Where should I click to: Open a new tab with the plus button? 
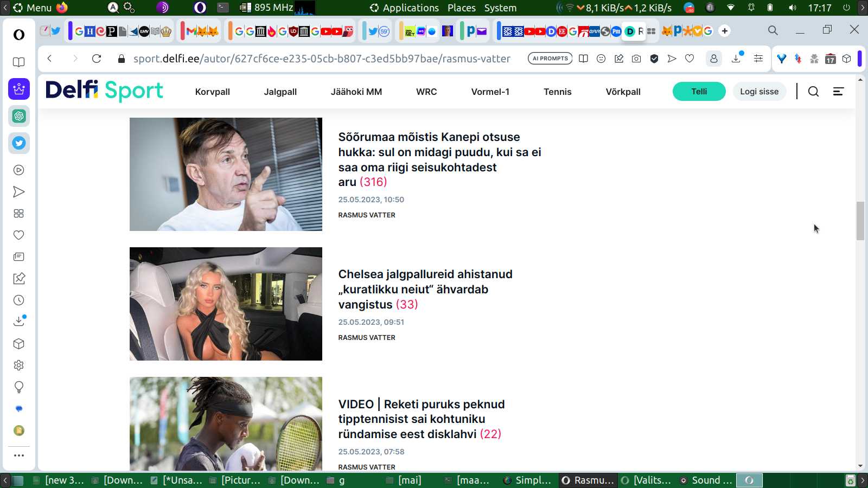(x=725, y=31)
